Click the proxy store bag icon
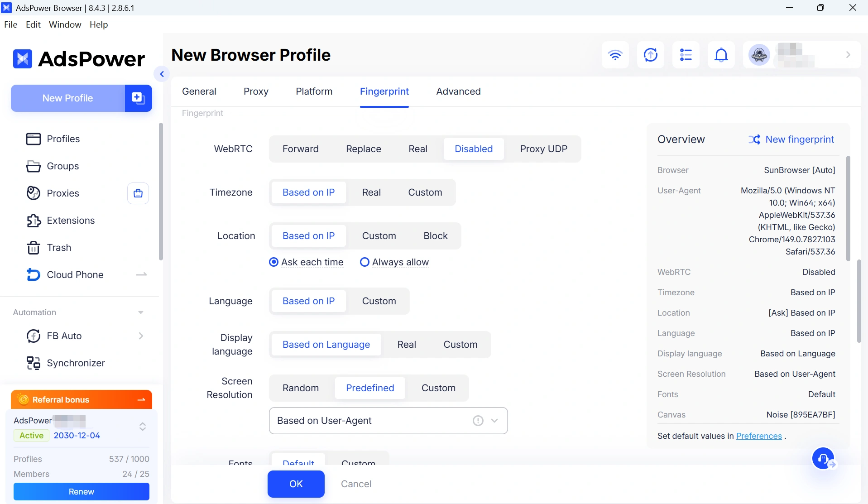 tap(138, 193)
